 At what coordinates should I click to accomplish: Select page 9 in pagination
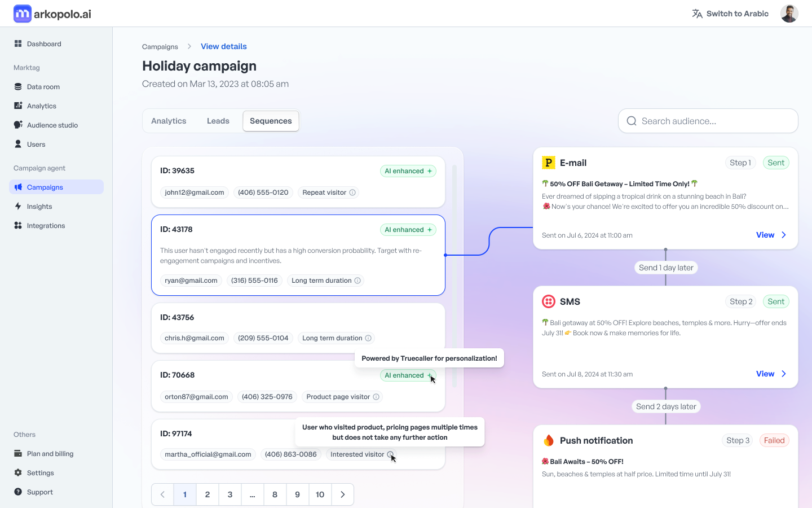298,494
